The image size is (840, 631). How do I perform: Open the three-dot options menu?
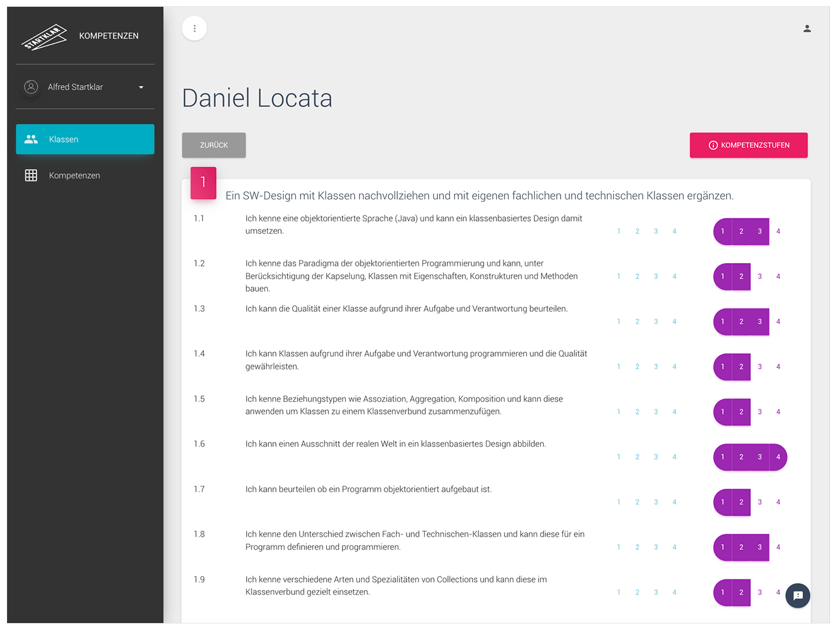pos(194,28)
